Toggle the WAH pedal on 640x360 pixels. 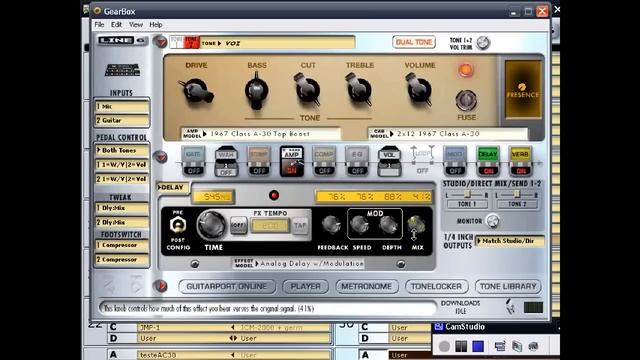[x=226, y=162]
